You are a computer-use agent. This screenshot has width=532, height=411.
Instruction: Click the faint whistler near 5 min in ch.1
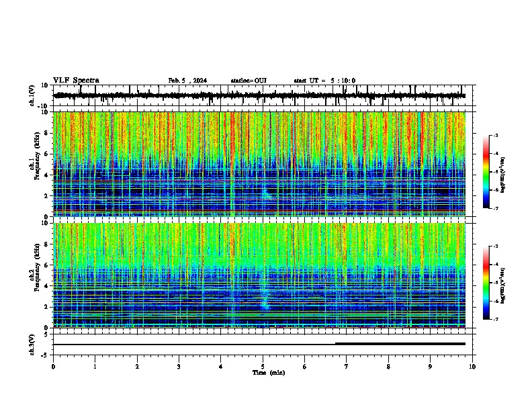pyautogui.click(x=266, y=193)
